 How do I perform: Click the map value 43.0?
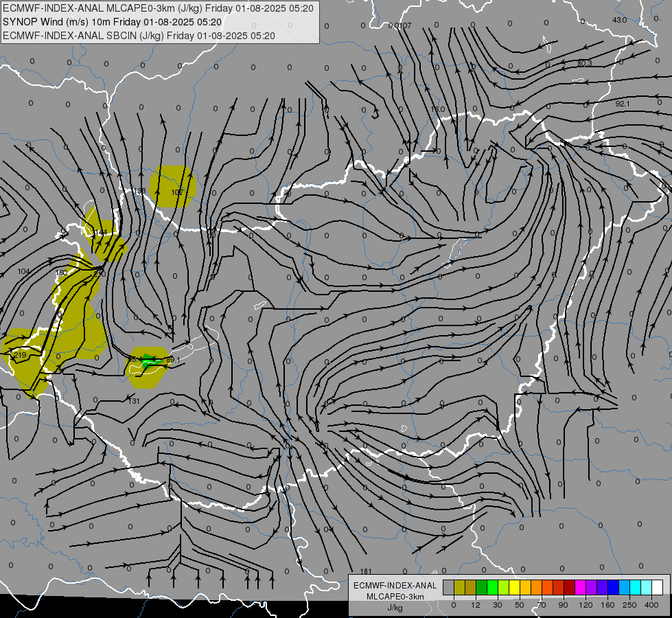[619, 20]
